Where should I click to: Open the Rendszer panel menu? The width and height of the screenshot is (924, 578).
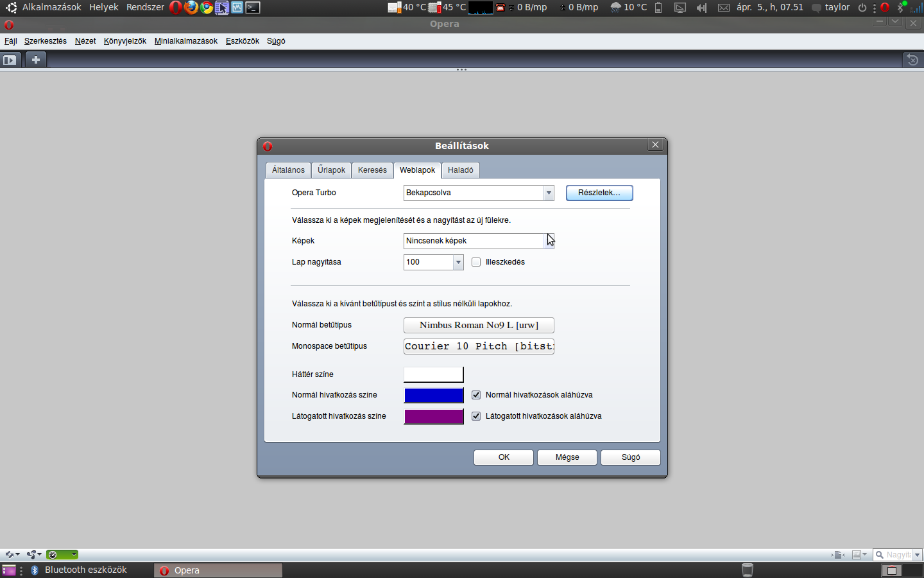145,8
